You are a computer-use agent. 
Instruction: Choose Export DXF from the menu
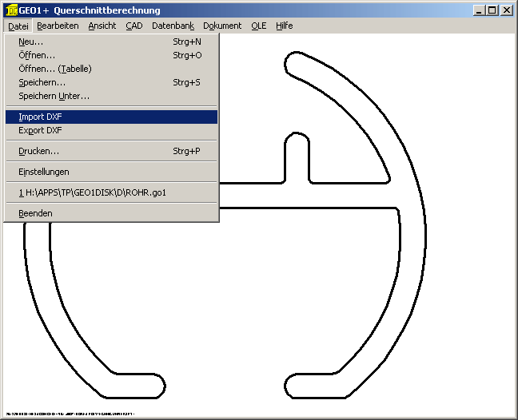click(x=40, y=130)
